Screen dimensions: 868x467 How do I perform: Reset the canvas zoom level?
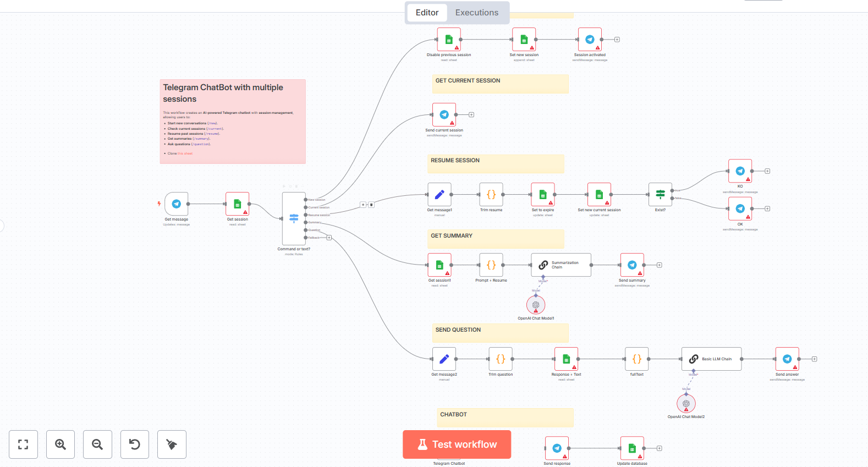pos(135,444)
